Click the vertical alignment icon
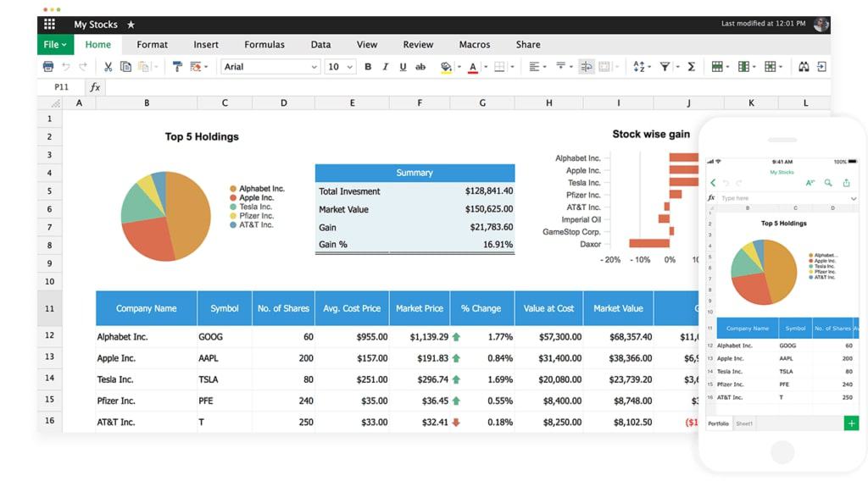This screenshot has width=868, height=481. click(561, 66)
